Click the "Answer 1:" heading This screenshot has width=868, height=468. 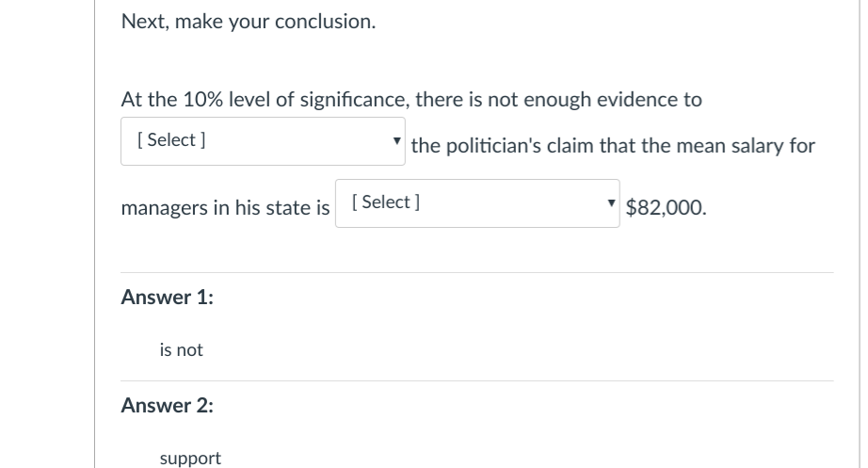(167, 298)
